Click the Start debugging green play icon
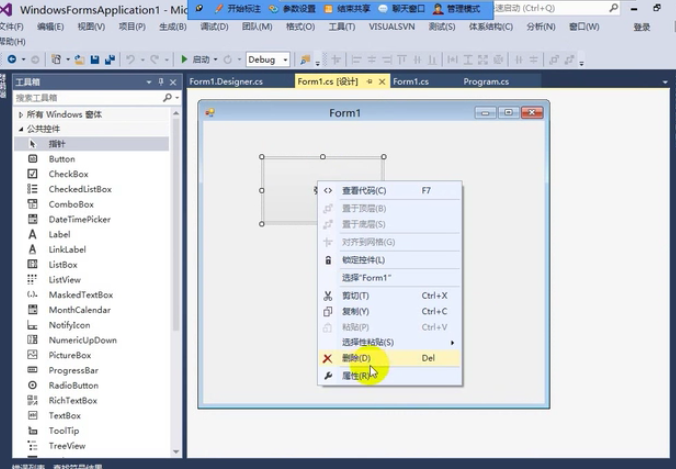Image resolution: width=676 pixels, height=469 pixels. 184,59
